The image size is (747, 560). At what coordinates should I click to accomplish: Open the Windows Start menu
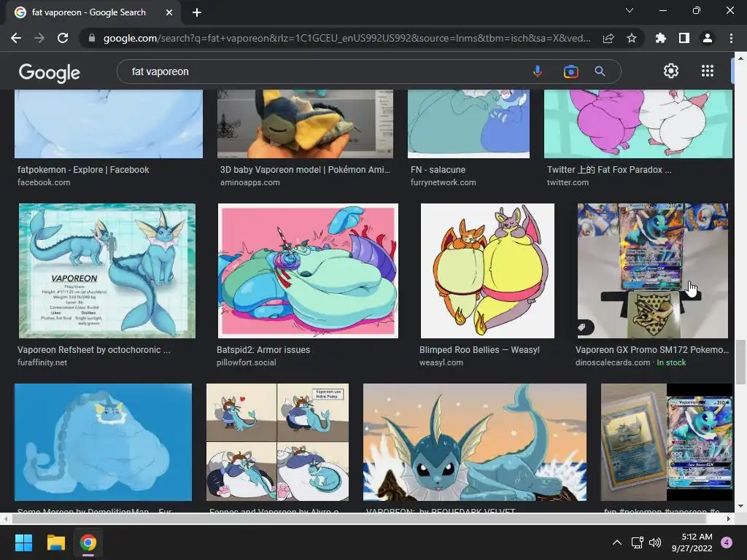click(x=23, y=542)
